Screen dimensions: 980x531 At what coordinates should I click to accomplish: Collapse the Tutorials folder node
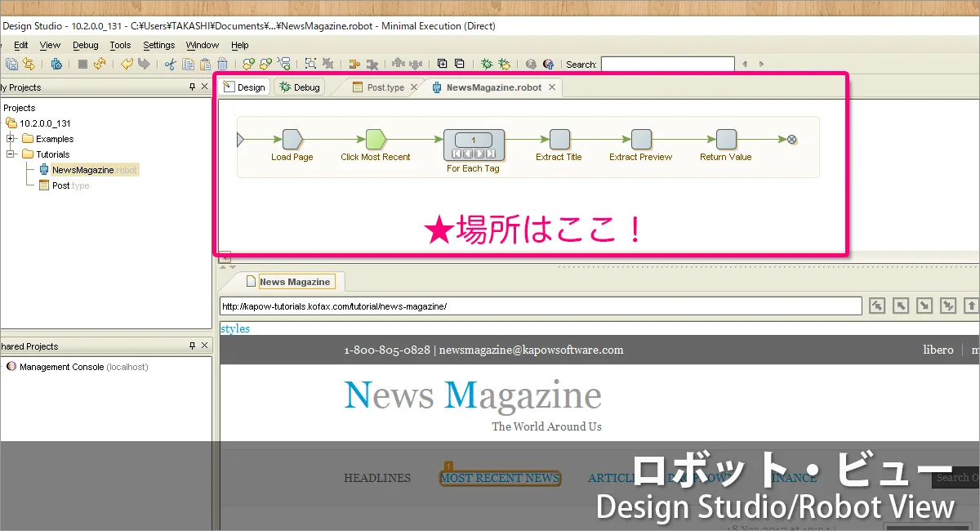pyautogui.click(x=11, y=154)
